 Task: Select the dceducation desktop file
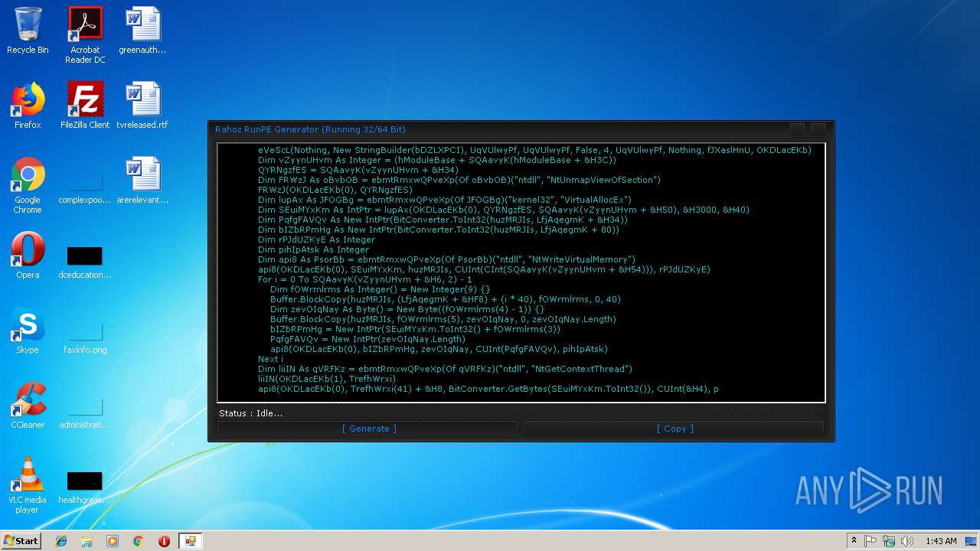click(x=85, y=260)
